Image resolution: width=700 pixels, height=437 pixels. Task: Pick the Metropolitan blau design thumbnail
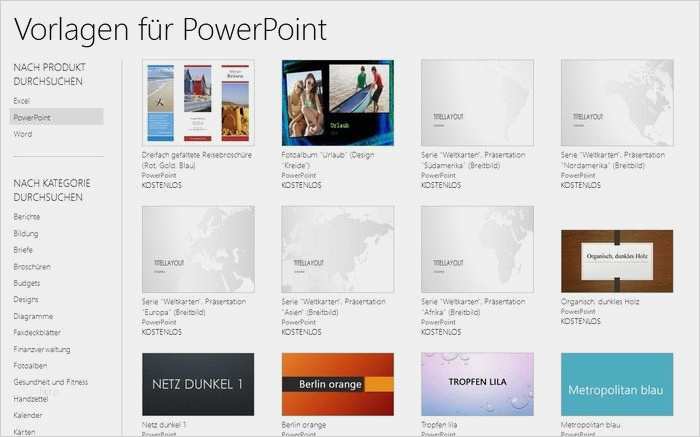[616, 383]
